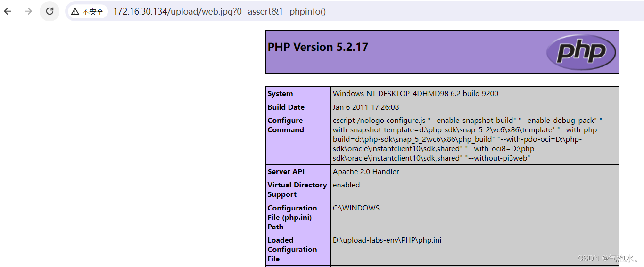This screenshot has height=267, width=644.
Task: Click the 不安全 security warning badge
Action: 88,12
